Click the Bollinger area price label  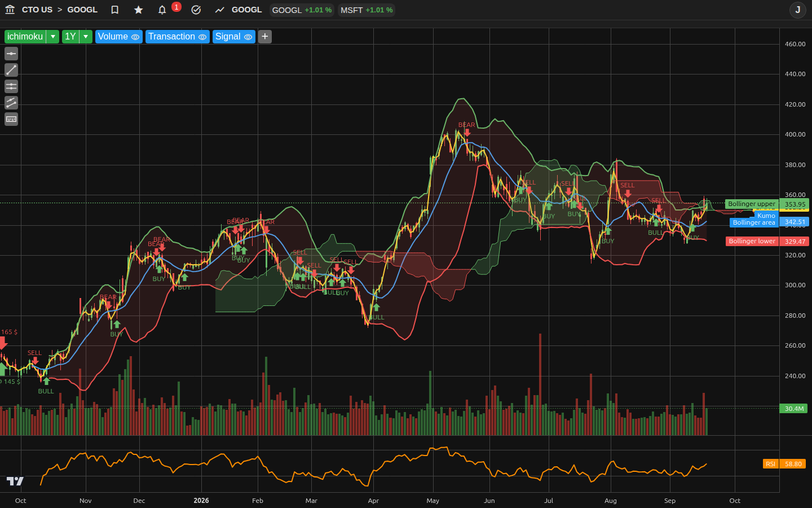tap(754, 222)
